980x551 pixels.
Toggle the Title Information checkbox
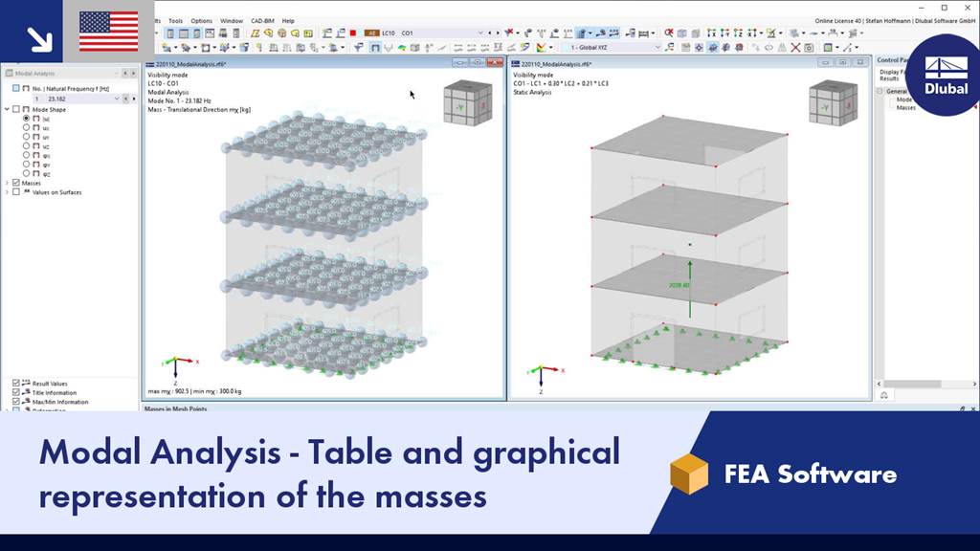(16, 392)
